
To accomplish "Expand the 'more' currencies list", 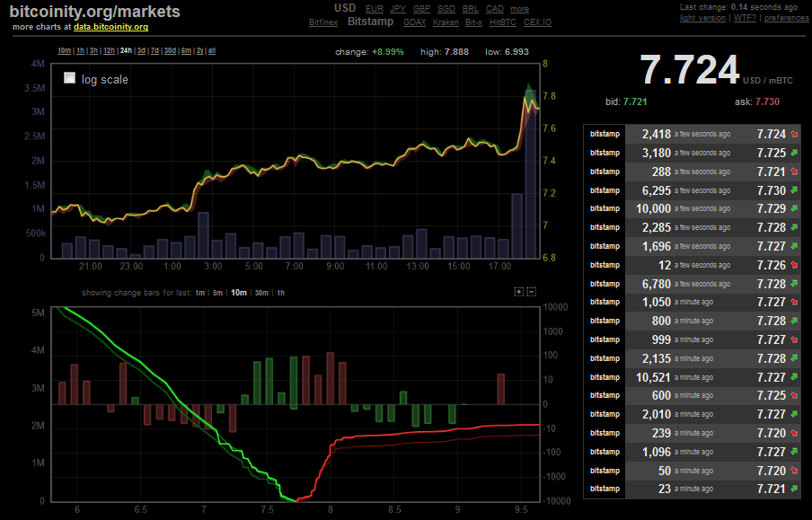I will (x=519, y=8).
